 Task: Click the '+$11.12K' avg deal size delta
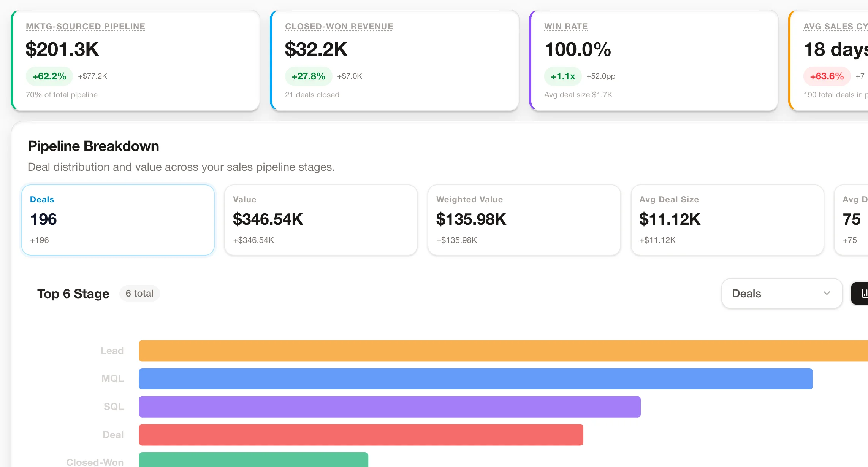point(657,240)
